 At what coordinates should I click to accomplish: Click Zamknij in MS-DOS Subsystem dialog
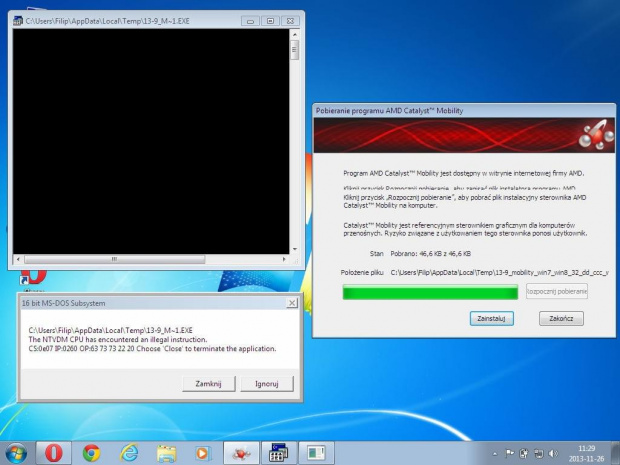208,384
